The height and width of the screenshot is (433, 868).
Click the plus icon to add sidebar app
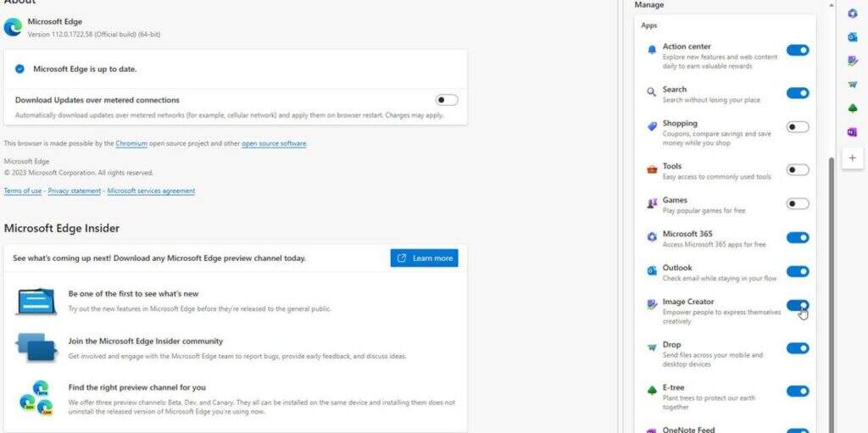853,158
